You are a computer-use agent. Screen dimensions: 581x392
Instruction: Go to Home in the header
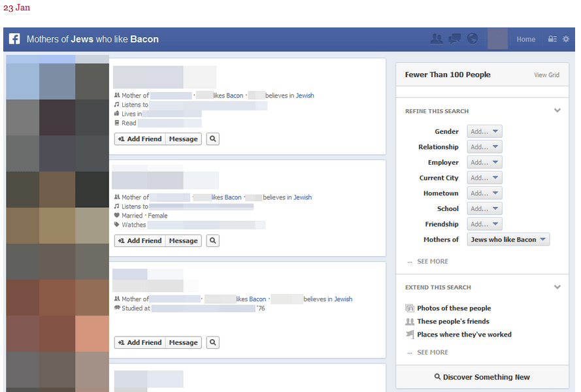(x=526, y=39)
